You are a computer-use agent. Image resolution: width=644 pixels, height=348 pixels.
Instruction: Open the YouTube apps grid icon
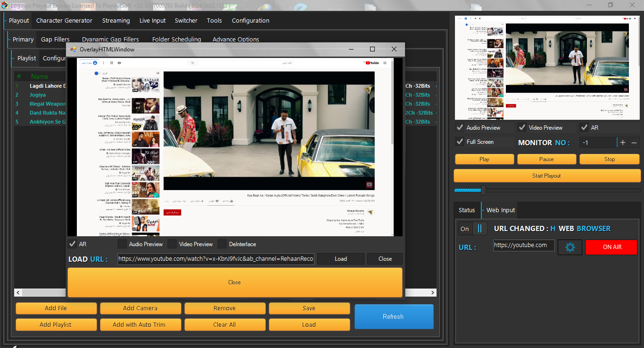click(111, 63)
